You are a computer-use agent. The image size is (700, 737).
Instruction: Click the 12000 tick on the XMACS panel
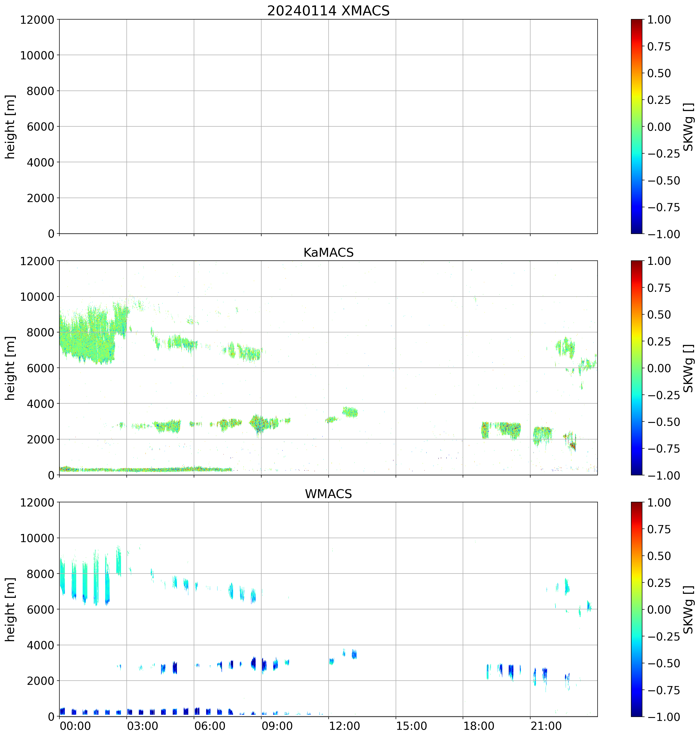tap(37, 20)
